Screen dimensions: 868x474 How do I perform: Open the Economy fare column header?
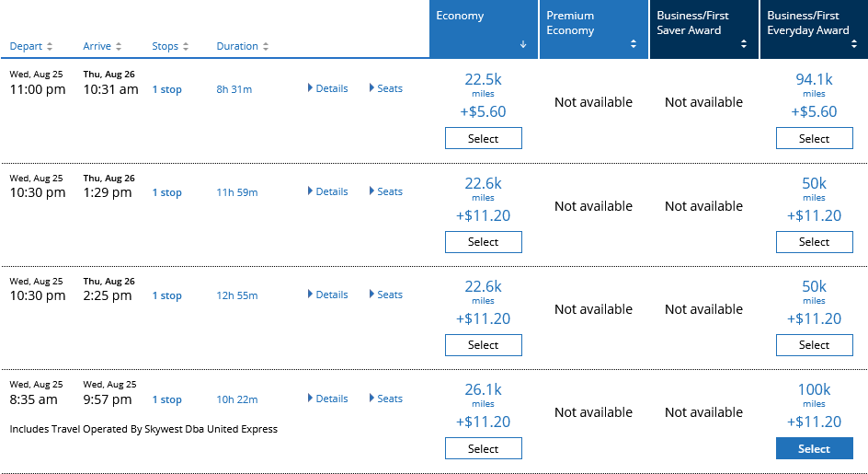click(484, 29)
